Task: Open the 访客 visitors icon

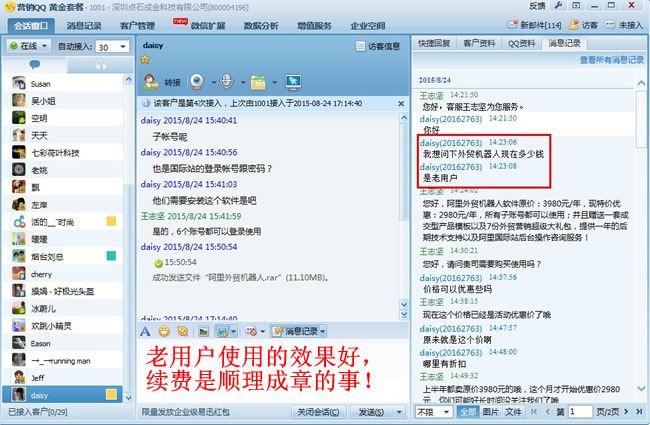Action: (573, 25)
